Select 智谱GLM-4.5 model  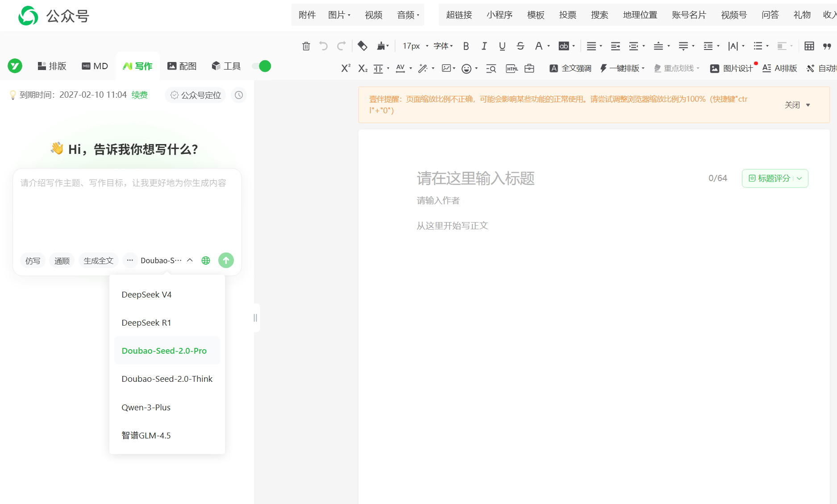(167, 435)
